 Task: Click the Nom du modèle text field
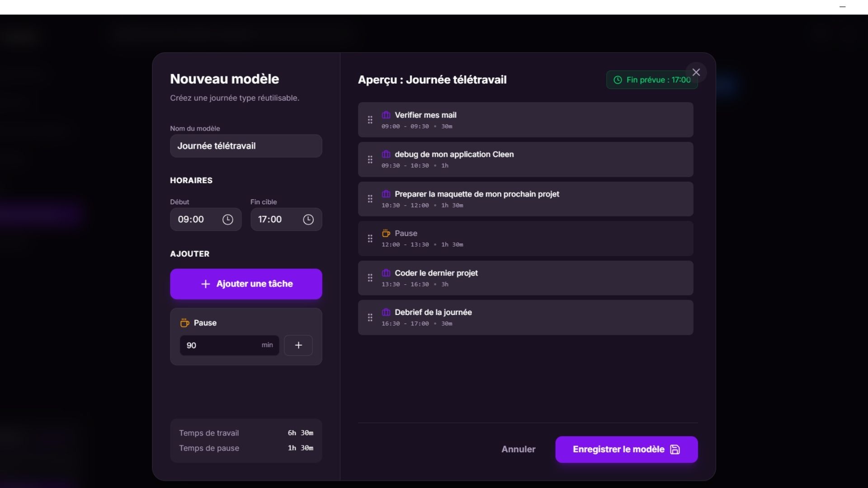[246, 146]
